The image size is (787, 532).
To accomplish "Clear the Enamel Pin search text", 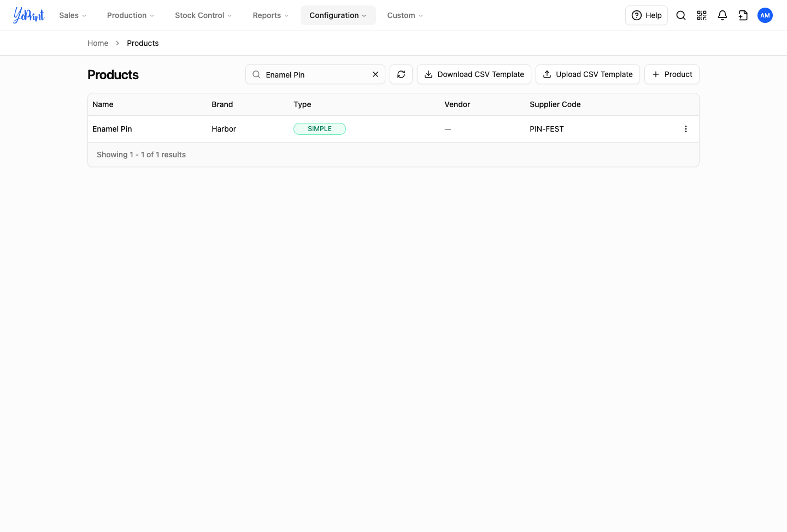I will coord(375,74).
